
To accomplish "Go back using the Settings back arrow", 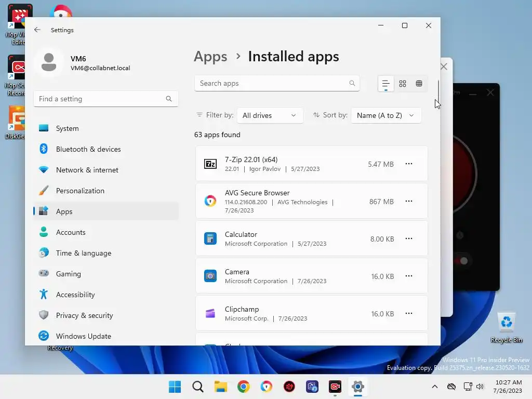I will (x=37, y=30).
